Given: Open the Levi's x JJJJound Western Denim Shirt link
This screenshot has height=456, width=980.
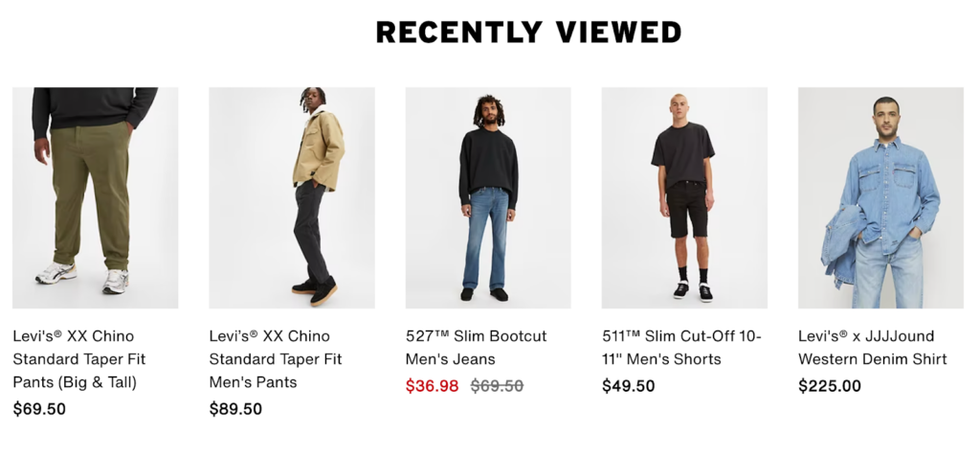Looking at the screenshot, I should pos(873,348).
